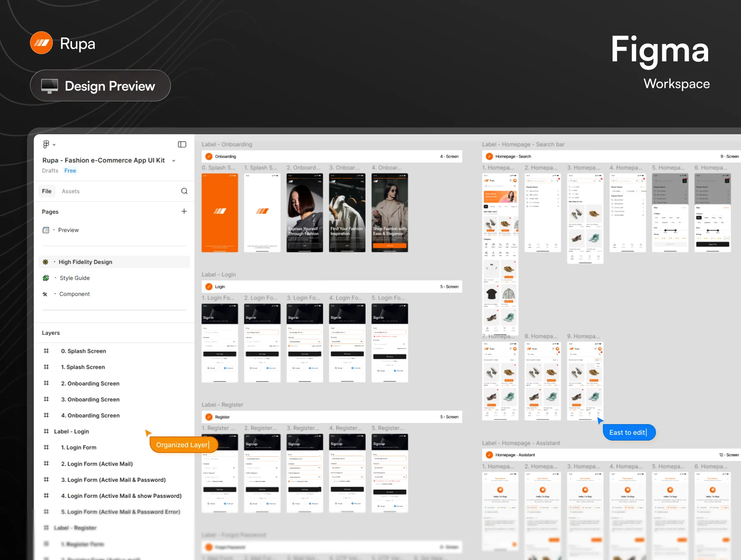
Task: Select the 5. Login Form frame on canvas
Action: click(390, 343)
